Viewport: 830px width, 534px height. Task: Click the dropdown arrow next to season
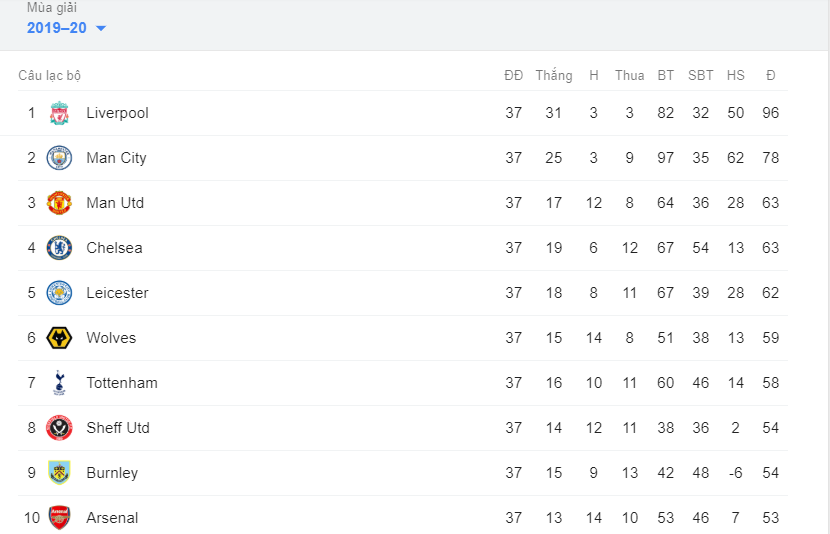[101, 29]
